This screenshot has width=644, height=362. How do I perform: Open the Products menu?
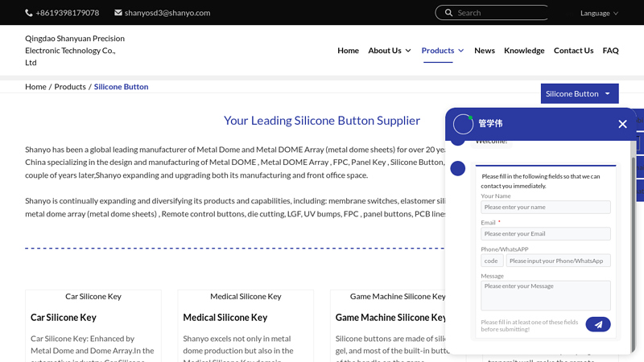437,51
